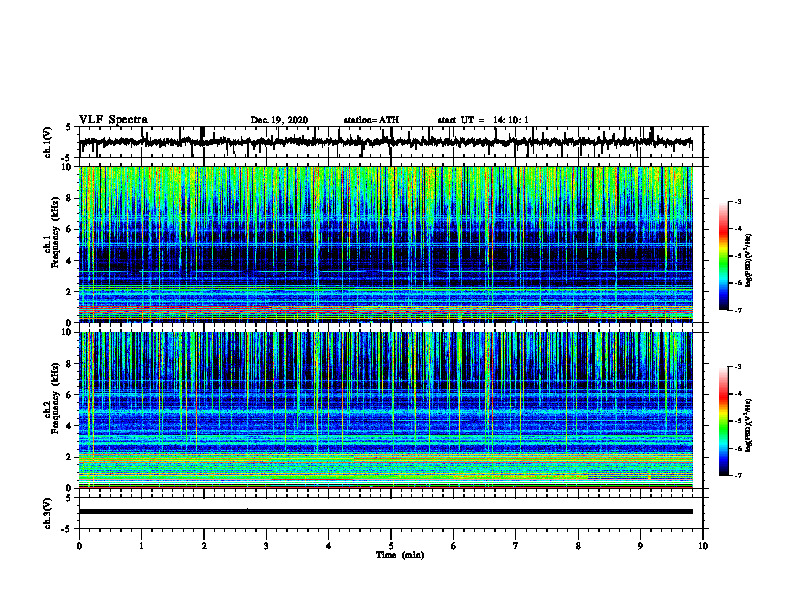Click the "ch.1(V)" axis label
The image size is (792, 612).
(48, 142)
